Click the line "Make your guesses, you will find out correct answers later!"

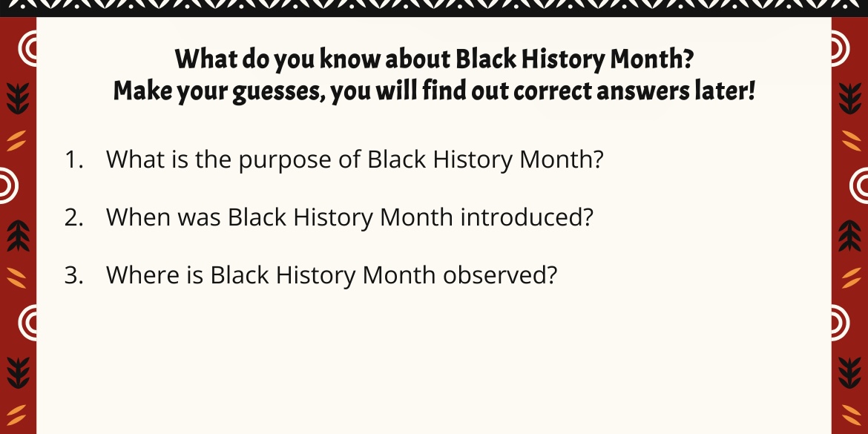pyautogui.click(x=434, y=91)
